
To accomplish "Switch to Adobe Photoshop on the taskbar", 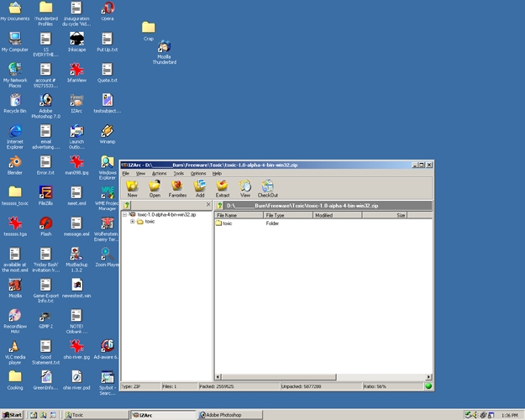I will [230, 415].
